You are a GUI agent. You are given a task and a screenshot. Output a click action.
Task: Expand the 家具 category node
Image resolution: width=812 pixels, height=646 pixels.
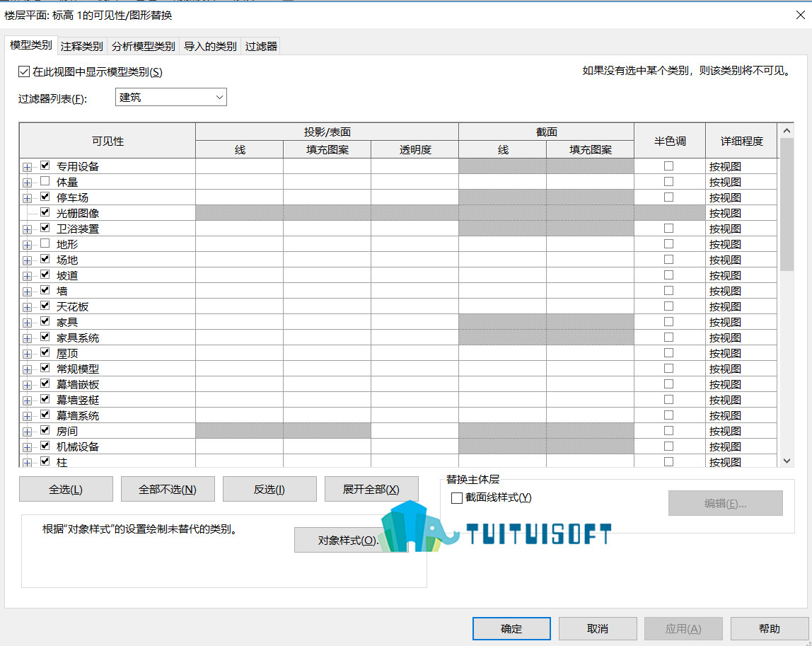click(27, 322)
